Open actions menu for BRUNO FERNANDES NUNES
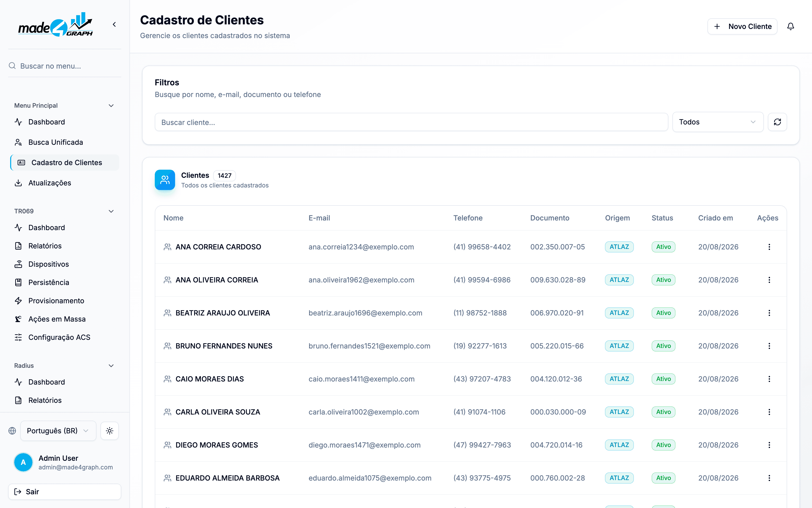The image size is (812, 508). click(769, 346)
